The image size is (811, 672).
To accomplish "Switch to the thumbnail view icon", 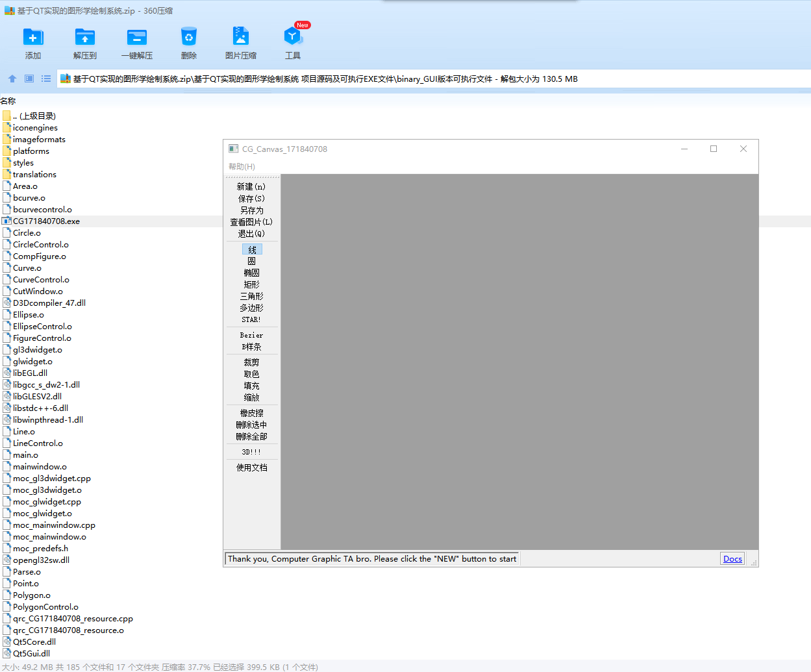I will click(29, 79).
